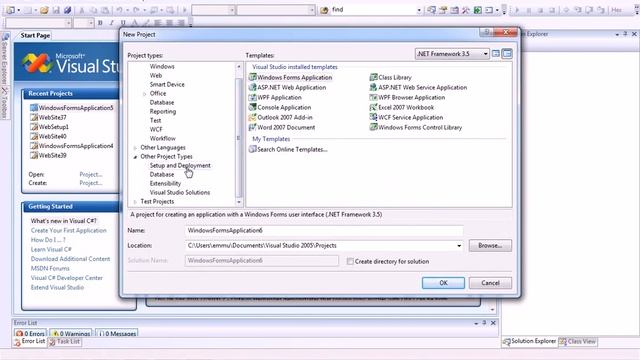Select Web project type
The image size is (640, 360).
(x=156, y=76)
